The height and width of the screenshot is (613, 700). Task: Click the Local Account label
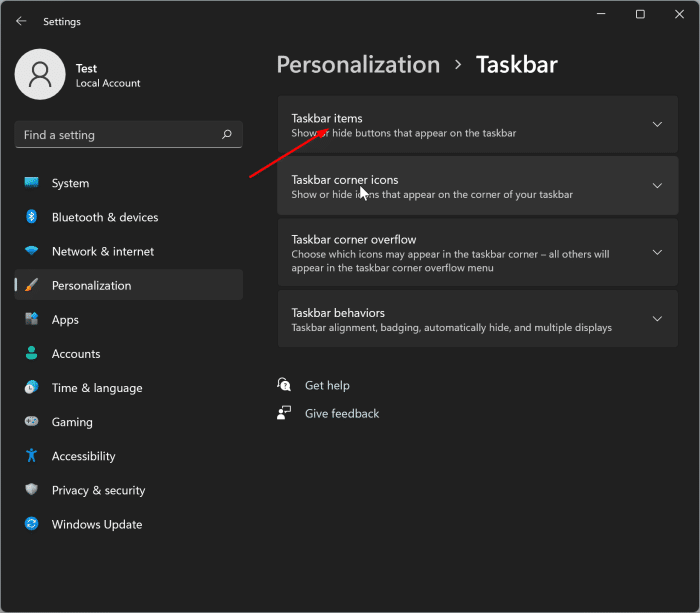(108, 83)
